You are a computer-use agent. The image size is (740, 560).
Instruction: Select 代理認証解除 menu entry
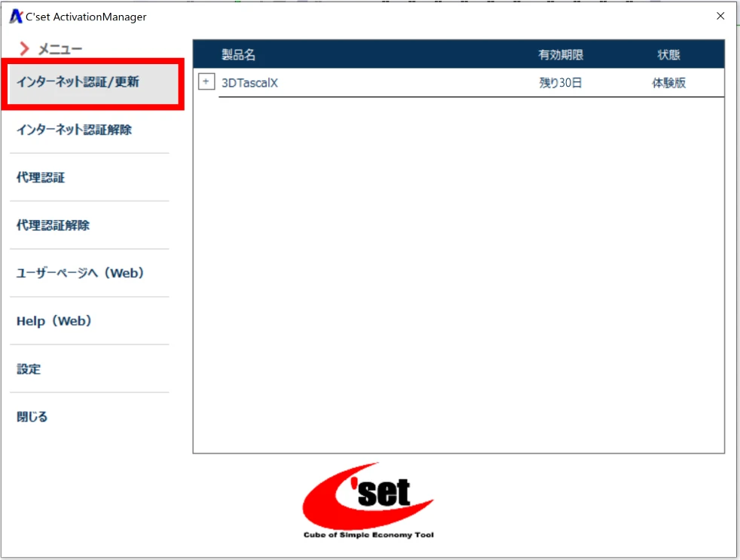tap(53, 225)
